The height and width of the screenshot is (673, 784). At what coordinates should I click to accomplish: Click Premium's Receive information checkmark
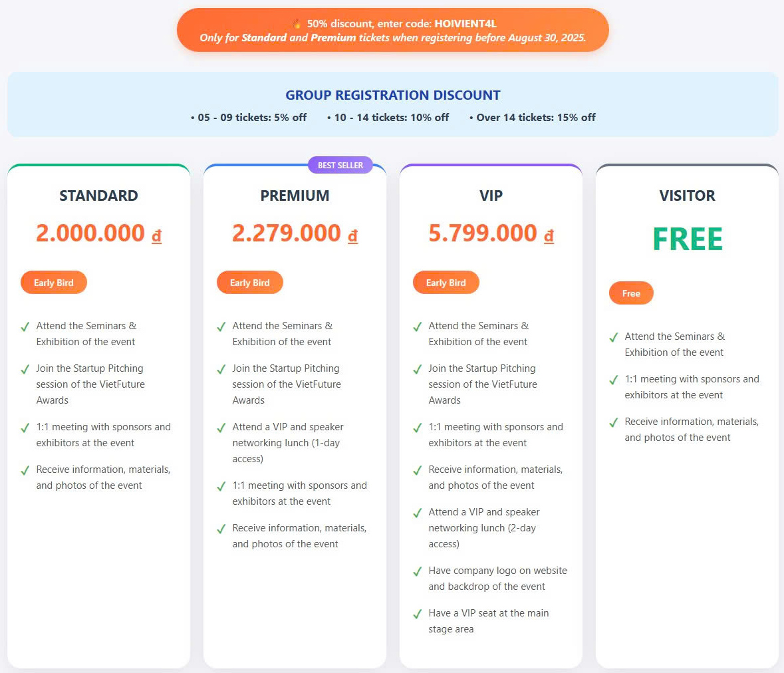(x=221, y=529)
